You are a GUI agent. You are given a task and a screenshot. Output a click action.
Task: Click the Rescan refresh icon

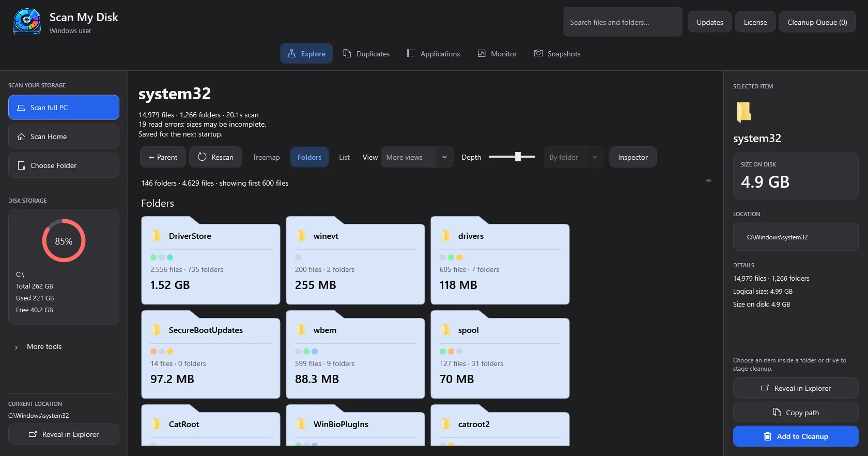202,157
